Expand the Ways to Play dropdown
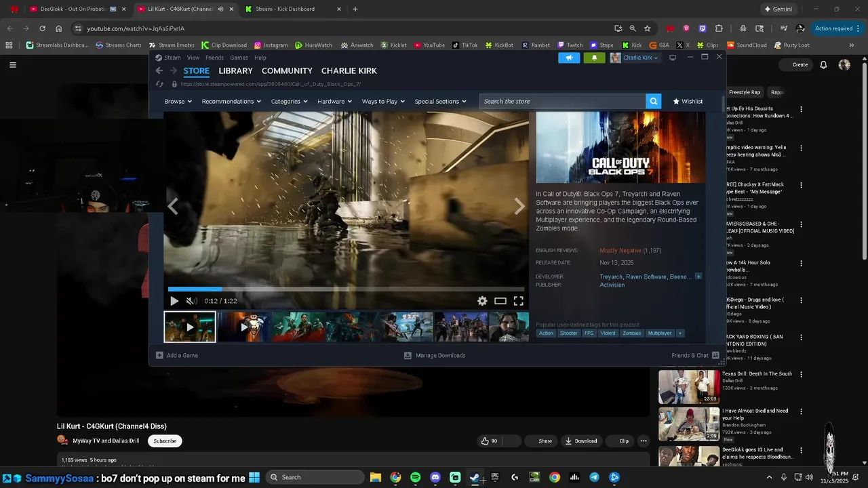The width and height of the screenshot is (868, 488). 383,101
